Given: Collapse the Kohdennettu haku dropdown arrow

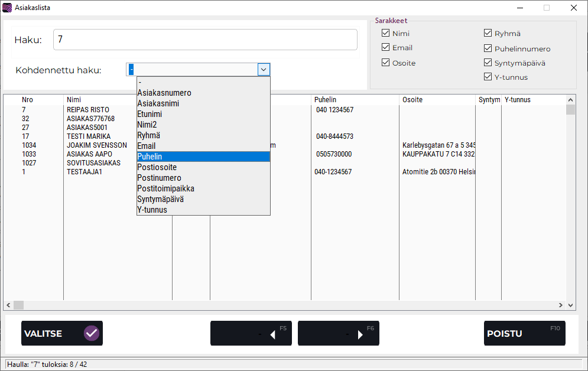Looking at the screenshot, I should click(264, 70).
